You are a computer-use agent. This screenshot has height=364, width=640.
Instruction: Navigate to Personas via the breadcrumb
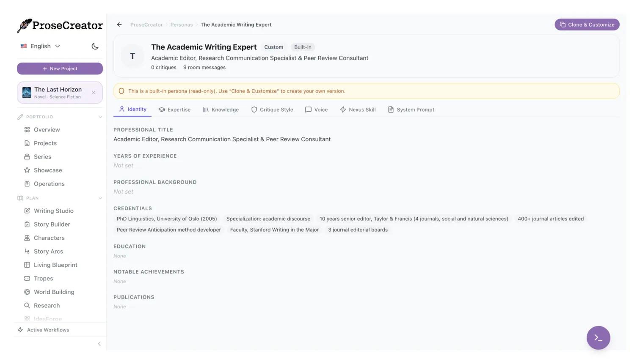pyautogui.click(x=181, y=25)
